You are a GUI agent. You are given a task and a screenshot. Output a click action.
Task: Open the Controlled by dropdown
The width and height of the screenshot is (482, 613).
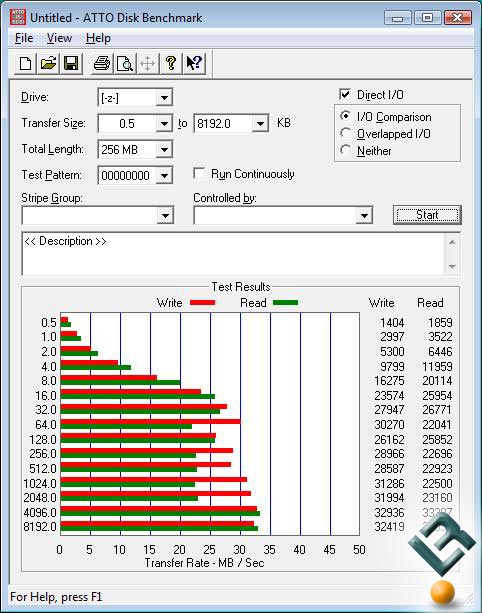click(283, 215)
